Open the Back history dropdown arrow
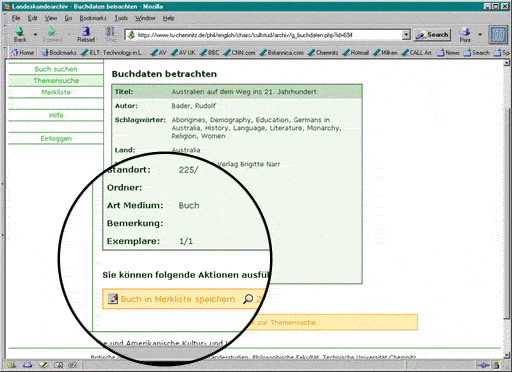Screen dimensions: 512x372 (x=35, y=34)
